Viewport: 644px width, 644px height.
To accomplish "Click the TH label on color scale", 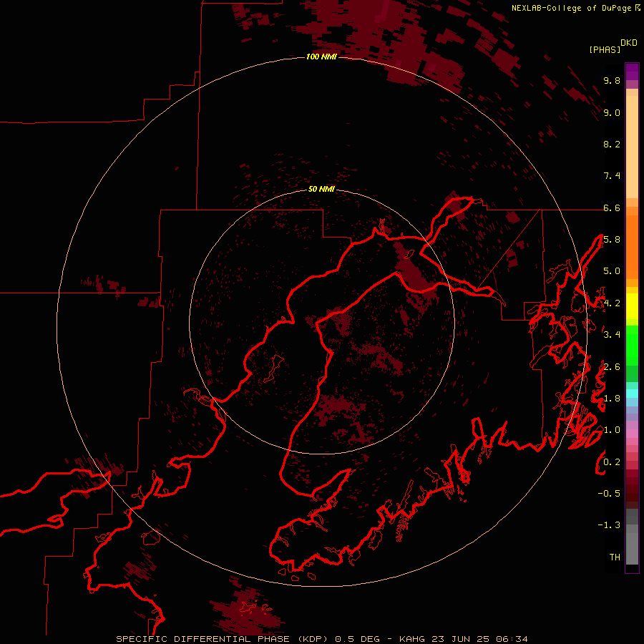I will pos(615,557).
